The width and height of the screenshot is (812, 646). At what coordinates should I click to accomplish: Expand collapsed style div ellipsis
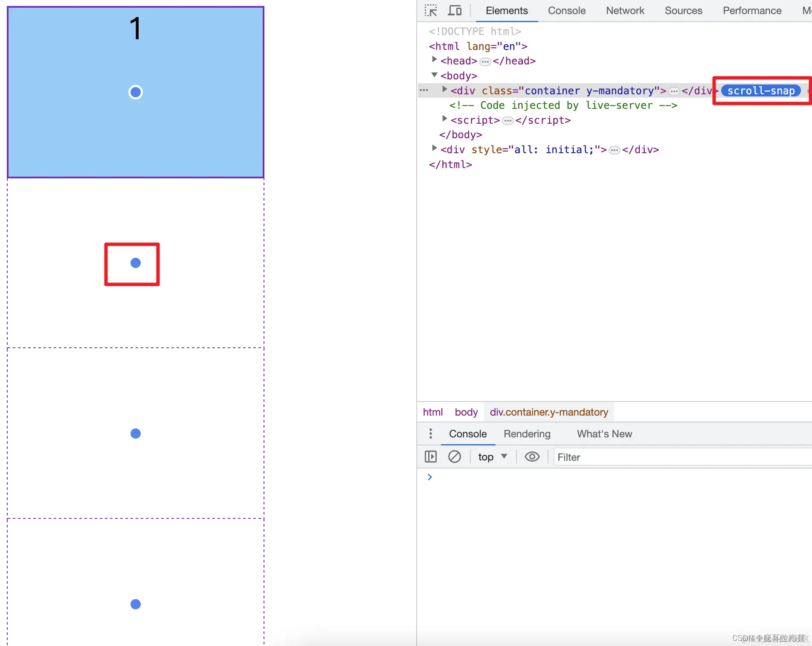coord(615,151)
